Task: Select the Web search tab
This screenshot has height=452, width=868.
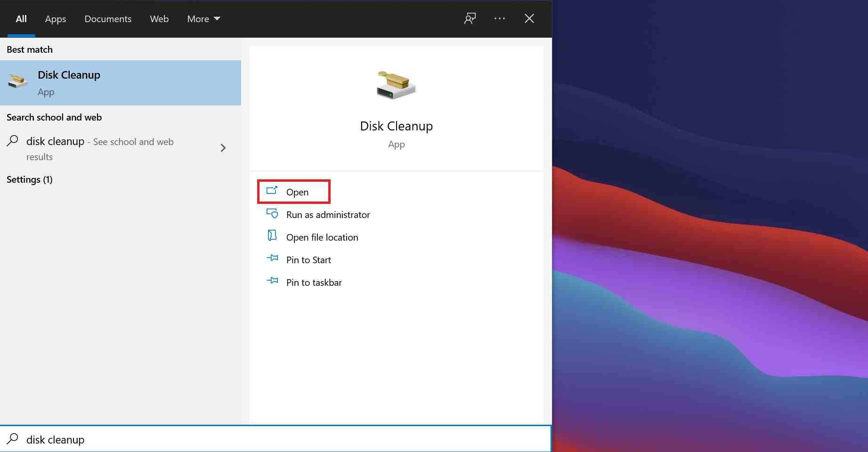Action: coord(159,19)
